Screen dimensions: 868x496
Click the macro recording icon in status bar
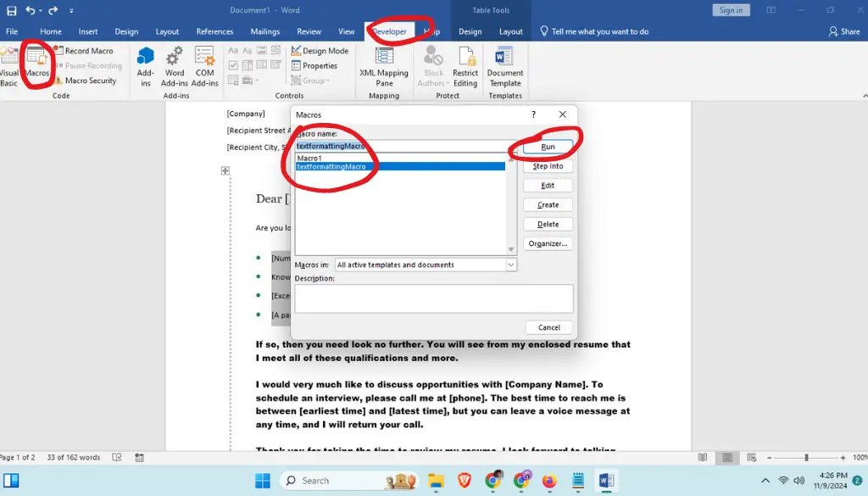140,457
